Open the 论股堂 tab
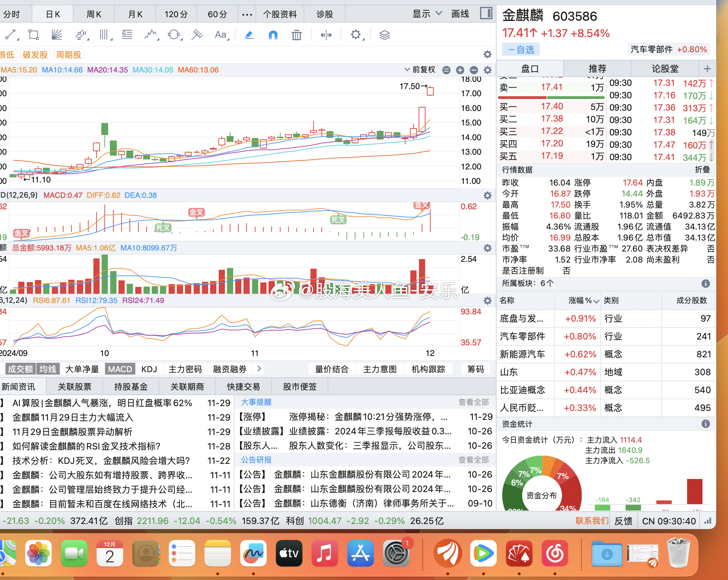 pyautogui.click(x=665, y=69)
